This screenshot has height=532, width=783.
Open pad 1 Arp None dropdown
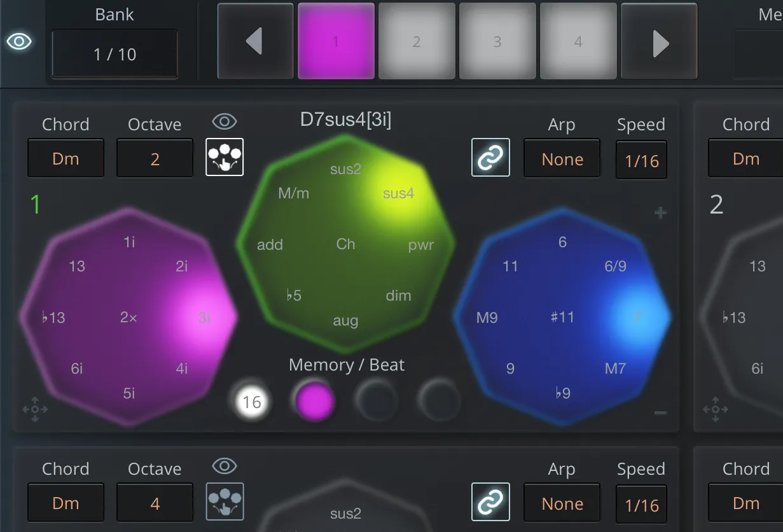point(562,159)
